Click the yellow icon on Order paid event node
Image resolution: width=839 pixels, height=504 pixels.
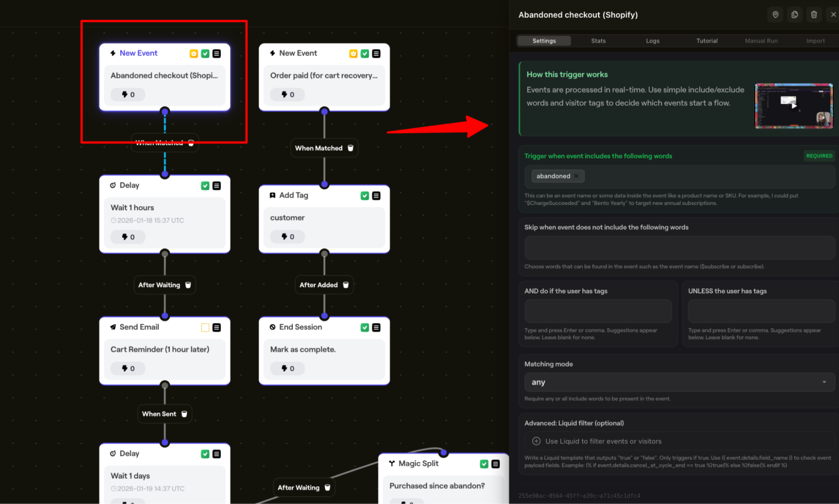(x=353, y=53)
